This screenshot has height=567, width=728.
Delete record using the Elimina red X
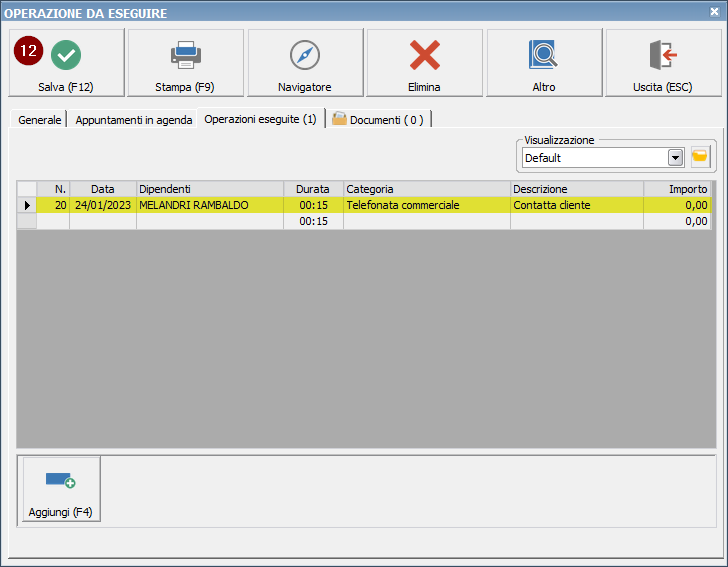[x=424, y=62]
